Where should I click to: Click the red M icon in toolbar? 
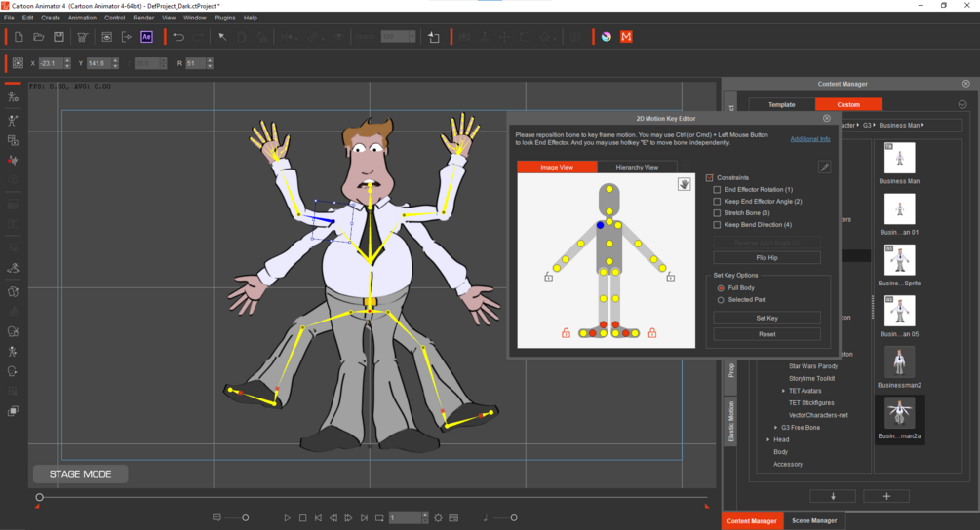pos(626,37)
